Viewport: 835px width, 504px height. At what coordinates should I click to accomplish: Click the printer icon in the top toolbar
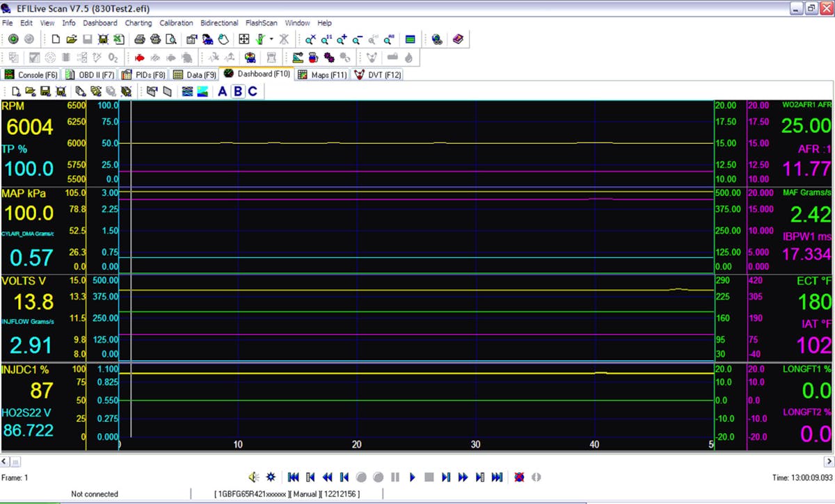[x=139, y=40]
